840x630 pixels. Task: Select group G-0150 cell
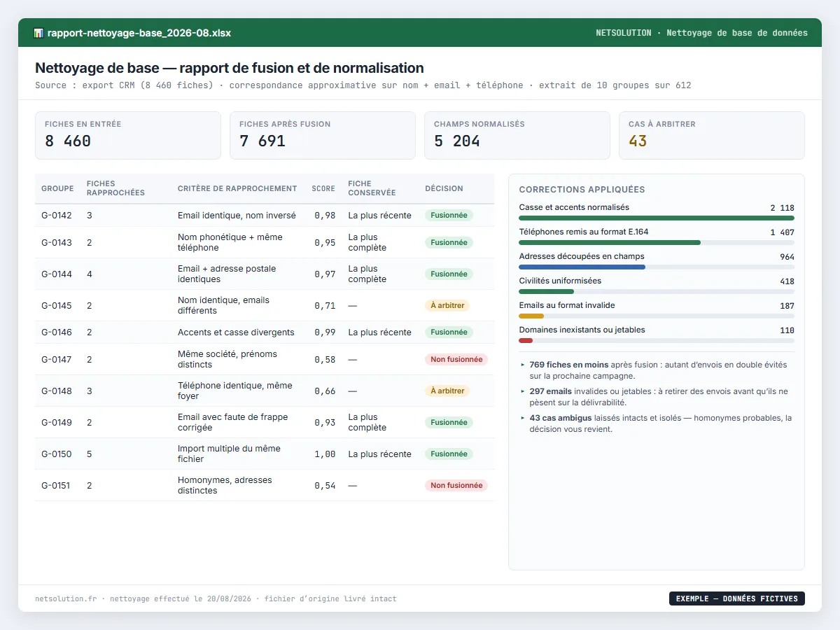tap(57, 454)
